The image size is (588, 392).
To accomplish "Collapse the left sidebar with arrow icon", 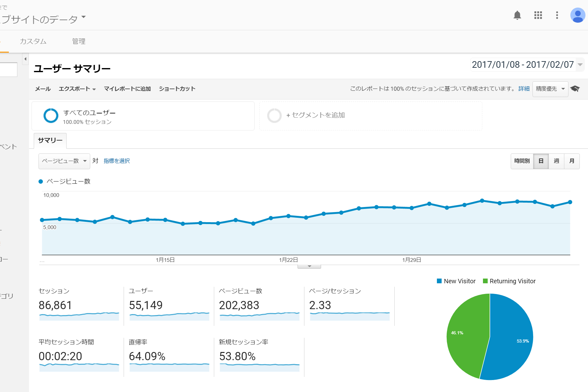I will (x=25, y=59).
